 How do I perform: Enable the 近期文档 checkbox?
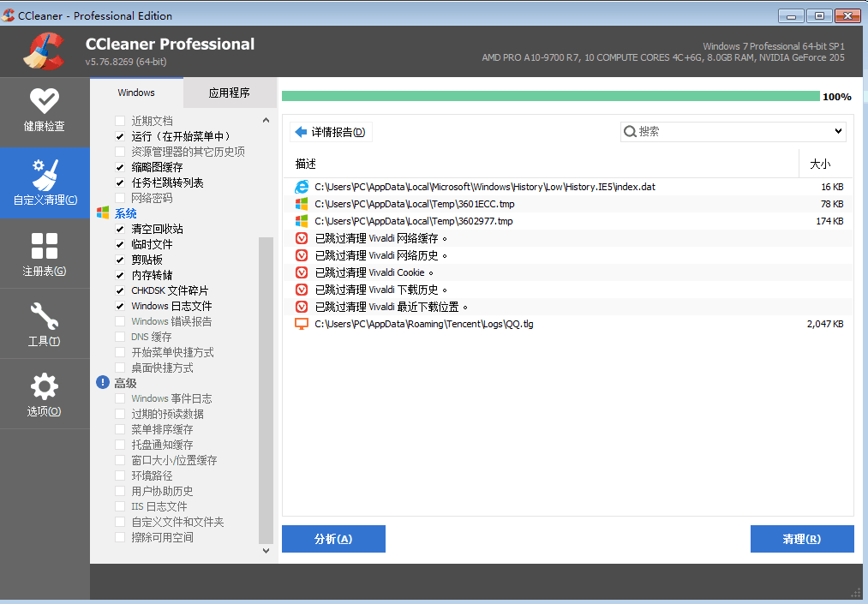pyautogui.click(x=120, y=121)
